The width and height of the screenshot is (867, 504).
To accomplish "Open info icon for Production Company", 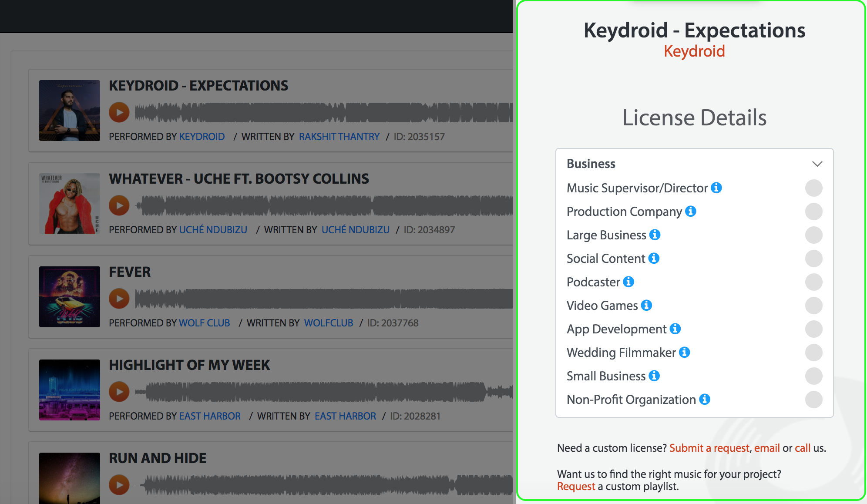I will point(691,211).
